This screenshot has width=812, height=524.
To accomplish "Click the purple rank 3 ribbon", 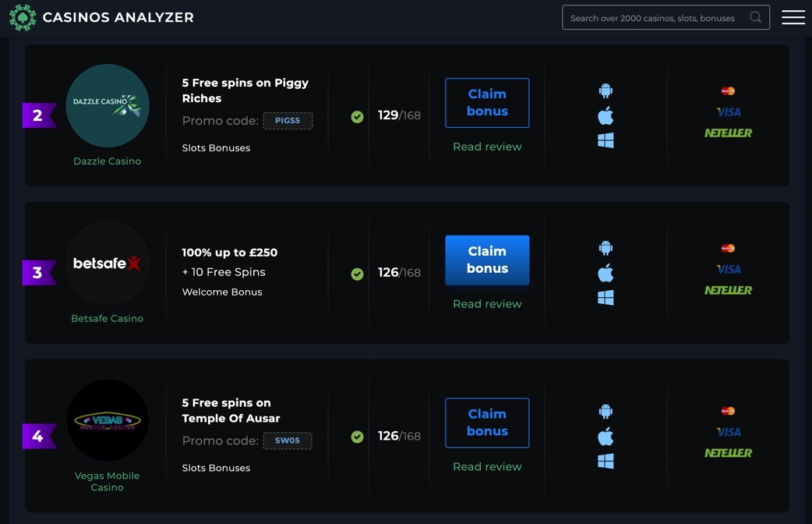I will pyautogui.click(x=40, y=273).
